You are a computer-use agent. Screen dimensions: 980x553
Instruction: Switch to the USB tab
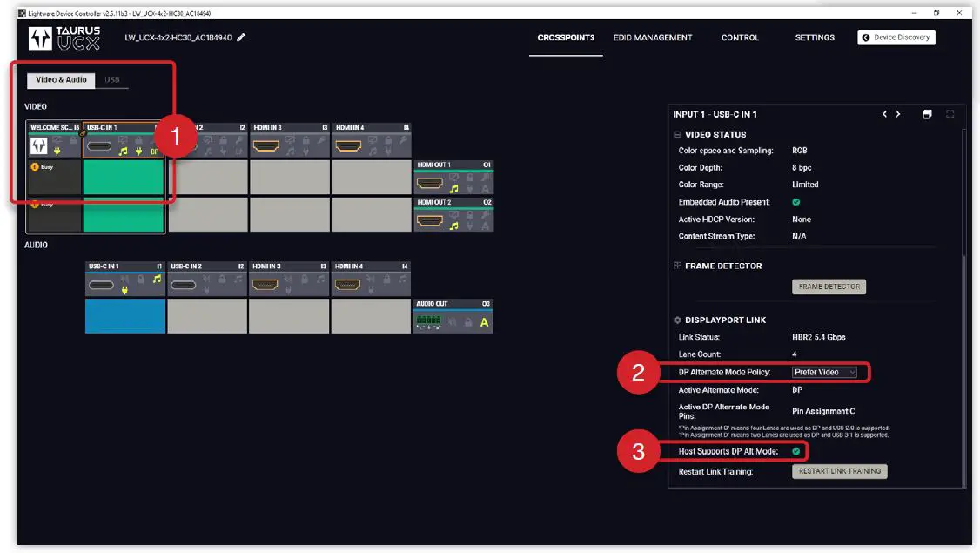[112, 80]
